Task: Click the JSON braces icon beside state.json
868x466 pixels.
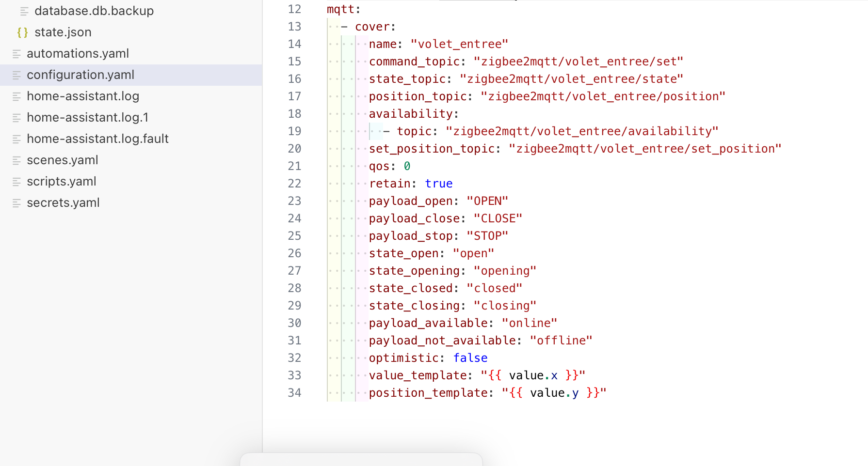Action: point(22,32)
